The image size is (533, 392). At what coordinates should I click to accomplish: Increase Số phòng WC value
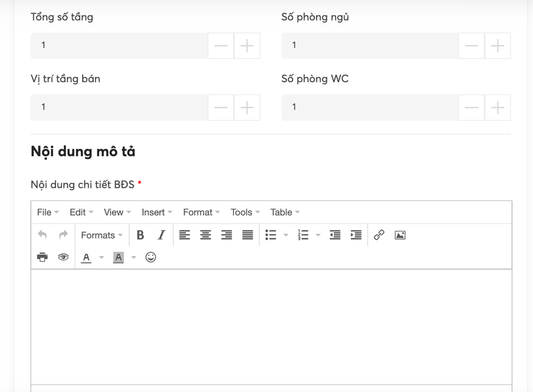point(498,108)
